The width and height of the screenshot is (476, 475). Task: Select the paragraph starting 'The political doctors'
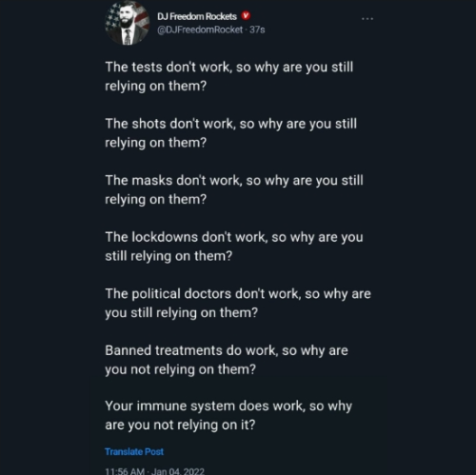pos(238,303)
